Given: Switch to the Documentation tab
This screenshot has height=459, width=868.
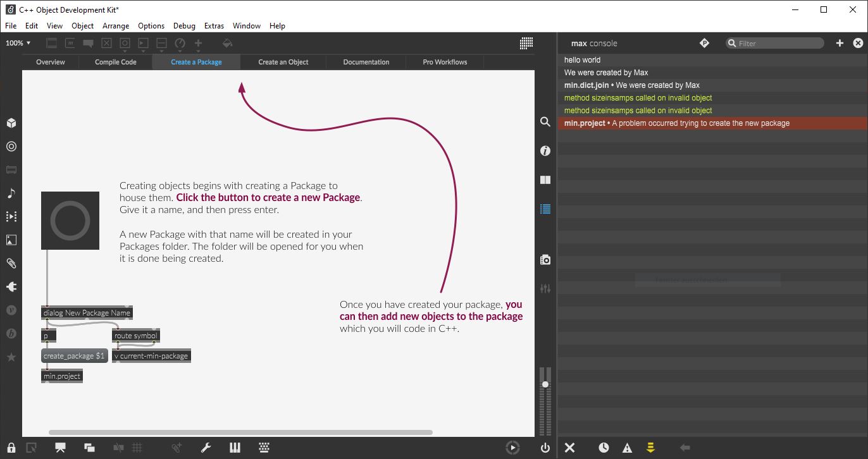Looking at the screenshot, I should click(366, 62).
